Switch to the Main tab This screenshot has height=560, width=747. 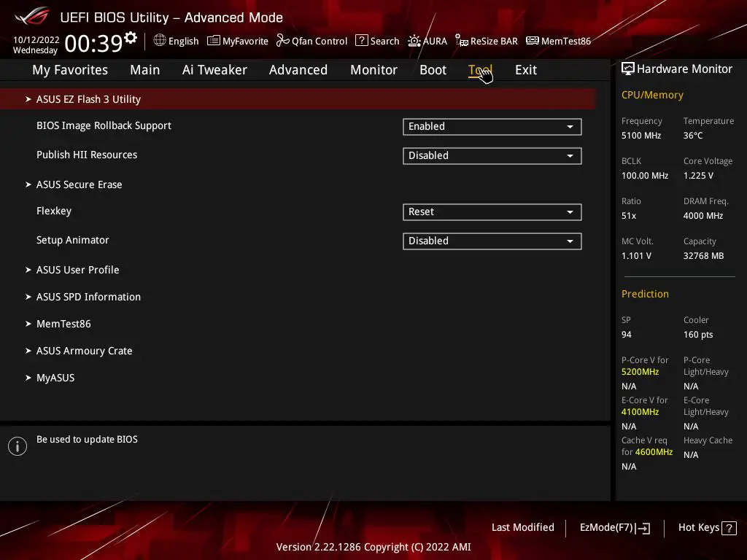tap(145, 70)
